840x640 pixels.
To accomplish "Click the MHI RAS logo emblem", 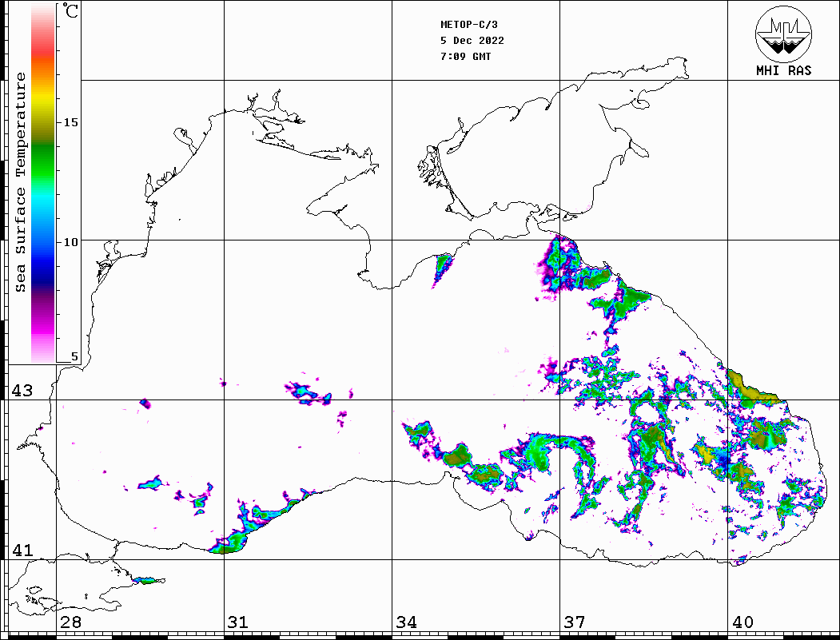I will pyautogui.click(x=783, y=34).
